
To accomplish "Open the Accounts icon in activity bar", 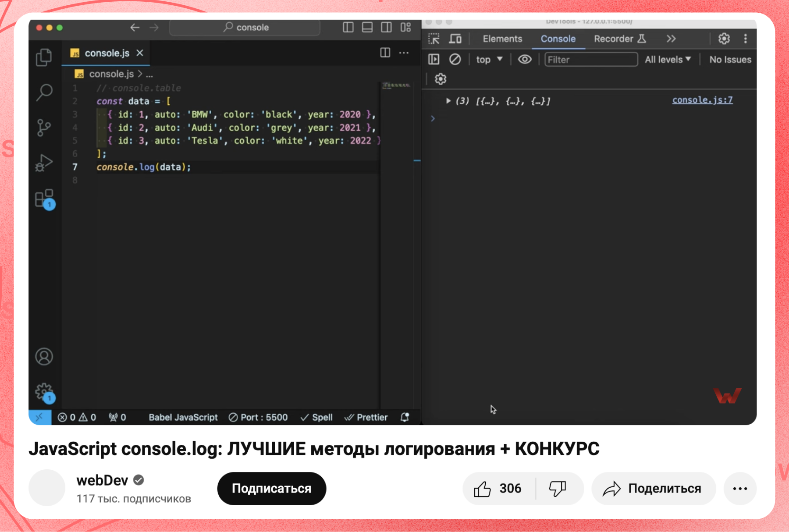I will point(44,356).
